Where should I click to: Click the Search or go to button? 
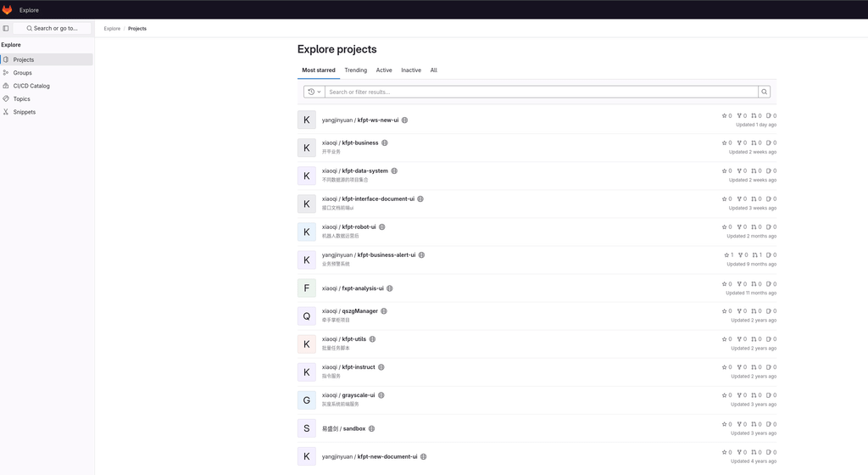pyautogui.click(x=52, y=28)
